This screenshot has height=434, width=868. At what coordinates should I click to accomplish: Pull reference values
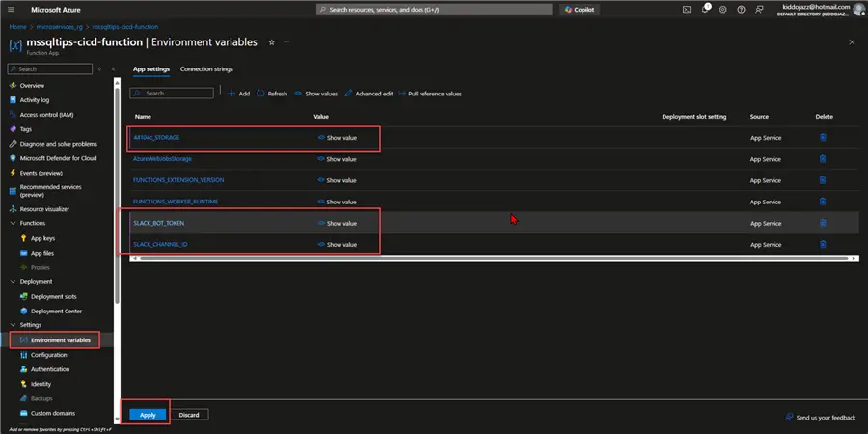[x=429, y=94]
